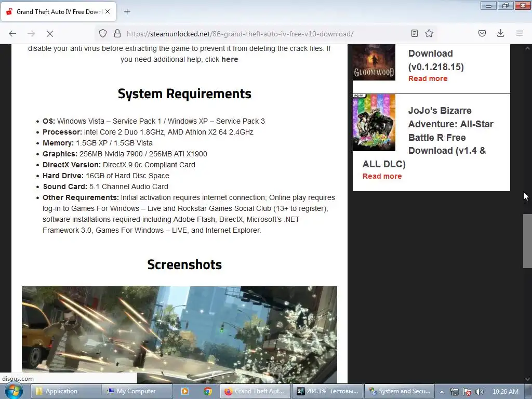Go back to the previous page
Screen dimensions: 532x399
(x=12, y=34)
